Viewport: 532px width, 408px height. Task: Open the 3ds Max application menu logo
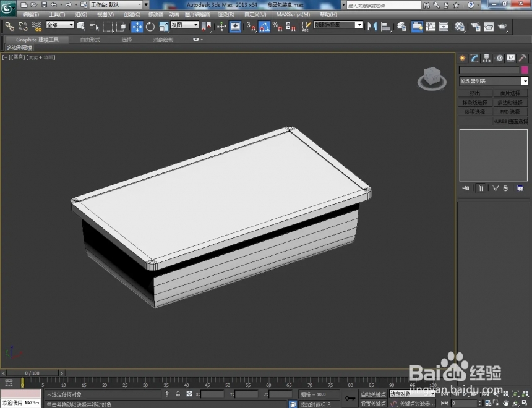point(8,8)
